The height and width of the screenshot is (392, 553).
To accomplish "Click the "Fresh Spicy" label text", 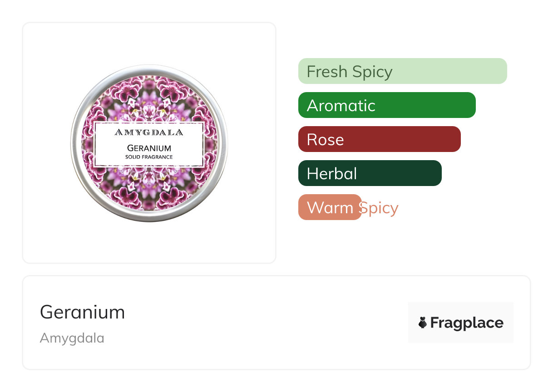I will click(x=350, y=72).
